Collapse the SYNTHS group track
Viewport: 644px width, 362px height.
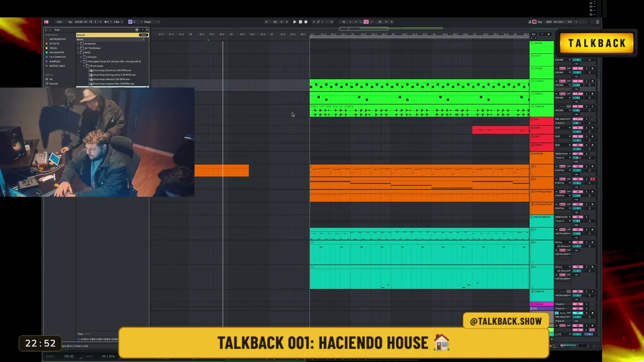[532, 154]
